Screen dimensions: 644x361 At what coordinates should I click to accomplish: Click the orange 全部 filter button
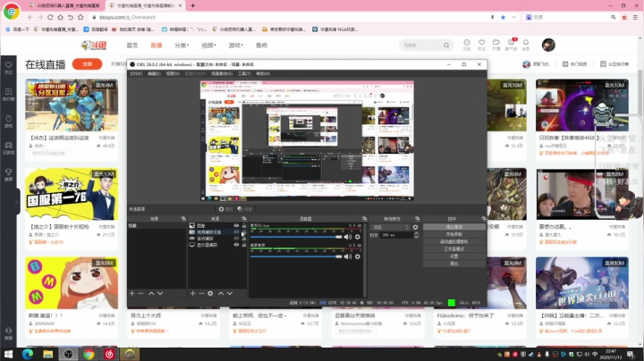(87, 64)
